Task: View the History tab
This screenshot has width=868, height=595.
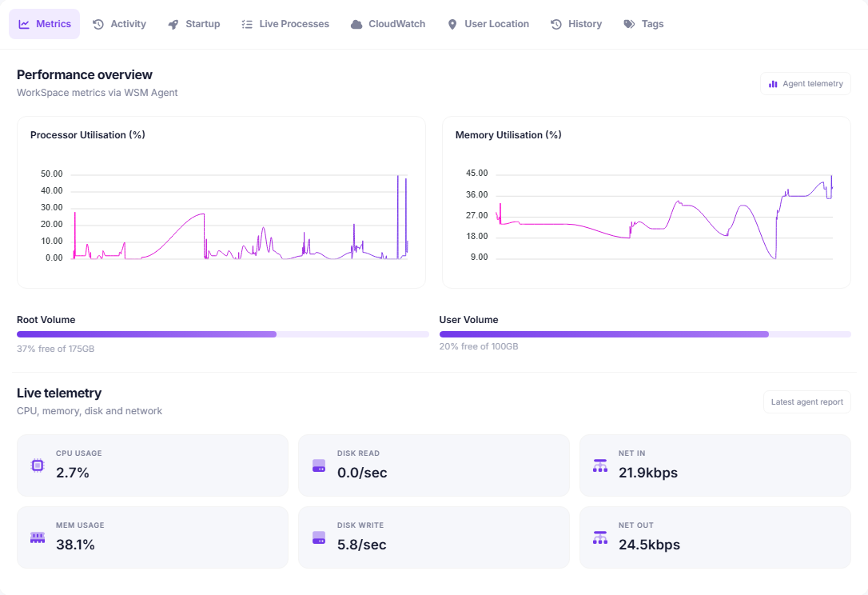Action: 576,24
